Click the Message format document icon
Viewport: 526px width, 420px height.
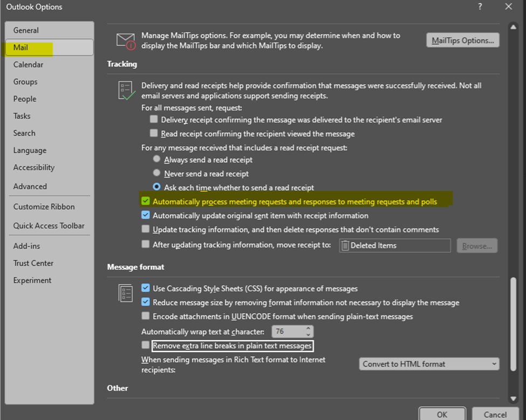point(126,293)
